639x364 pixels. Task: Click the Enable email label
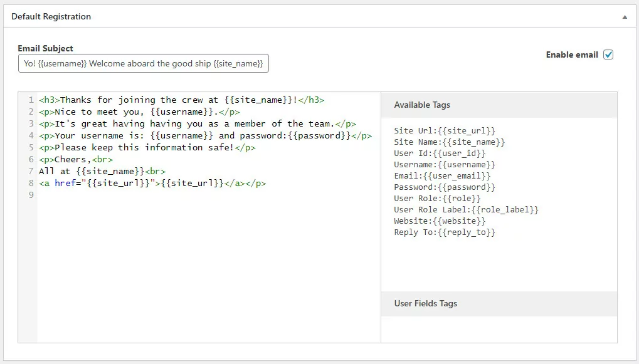coord(572,55)
